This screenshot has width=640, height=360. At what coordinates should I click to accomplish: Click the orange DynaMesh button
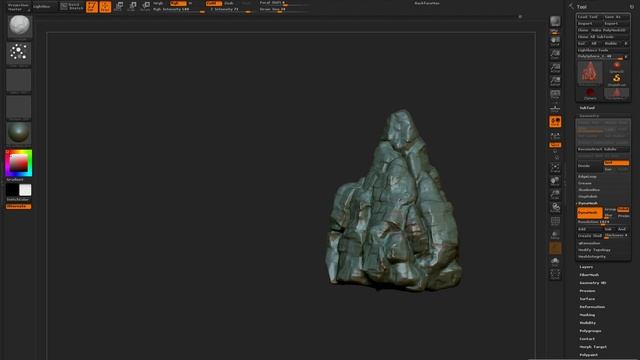click(590, 213)
